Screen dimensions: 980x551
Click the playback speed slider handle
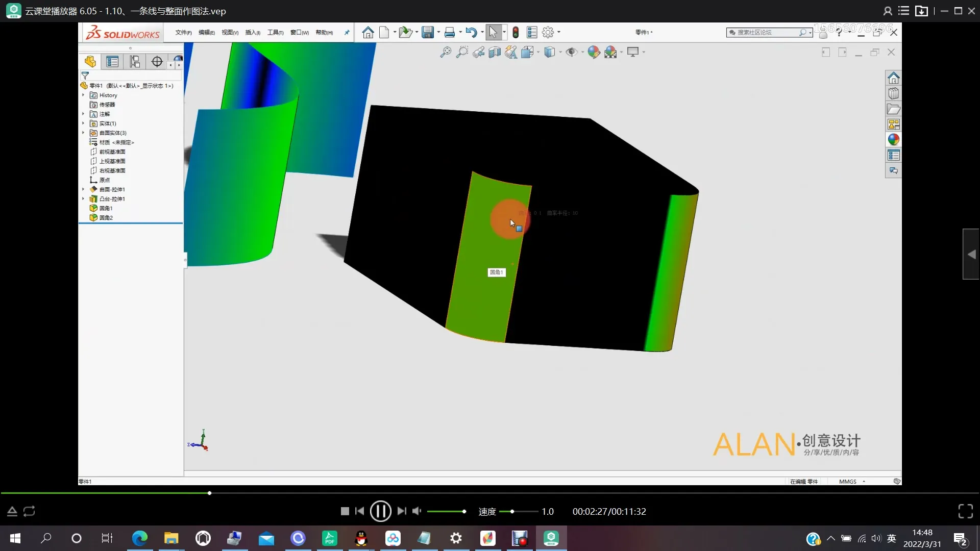coord(512,511)
